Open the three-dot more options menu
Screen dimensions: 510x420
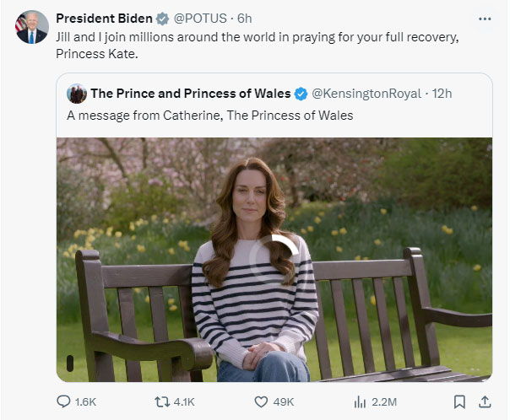point(484,18)
